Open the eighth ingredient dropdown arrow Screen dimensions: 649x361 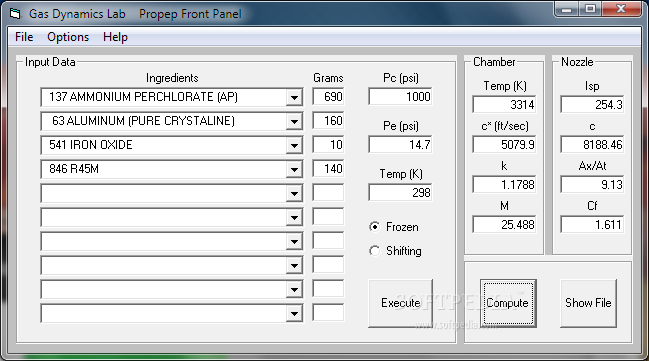pyautogui.click(x=294, y=266)
